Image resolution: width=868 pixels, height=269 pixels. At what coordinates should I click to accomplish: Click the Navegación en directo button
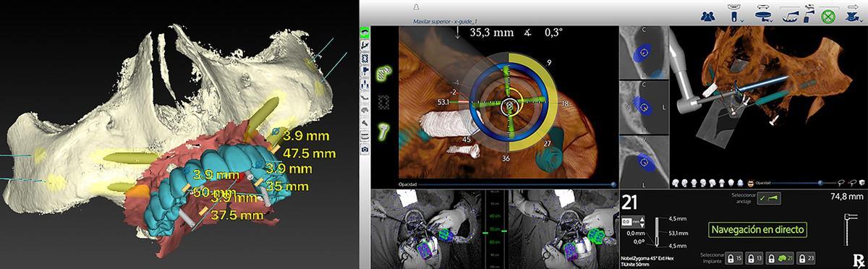[757, 229]
